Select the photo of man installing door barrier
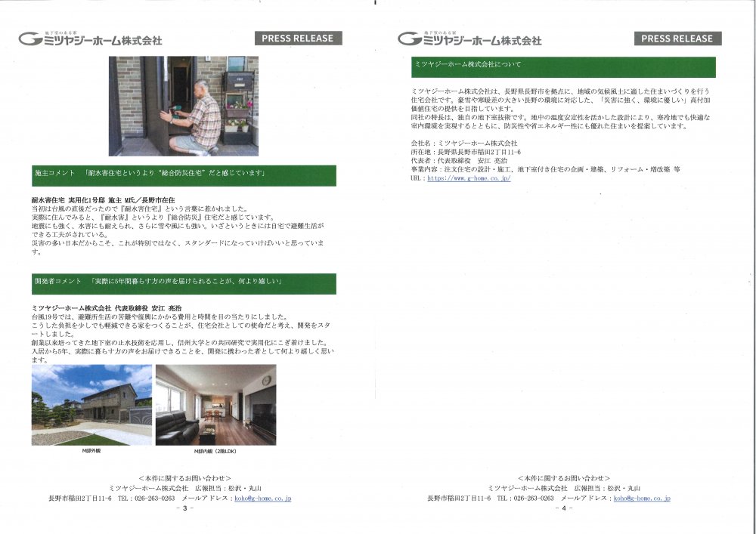Screen dimensions: 756x534 (x=184, y=106)
